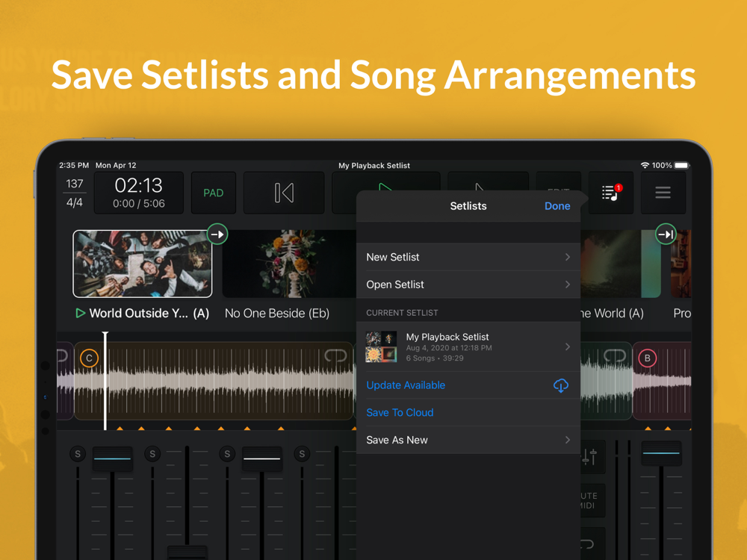Solo the third mixer channel
747x560 pixels.
(227, 454)
